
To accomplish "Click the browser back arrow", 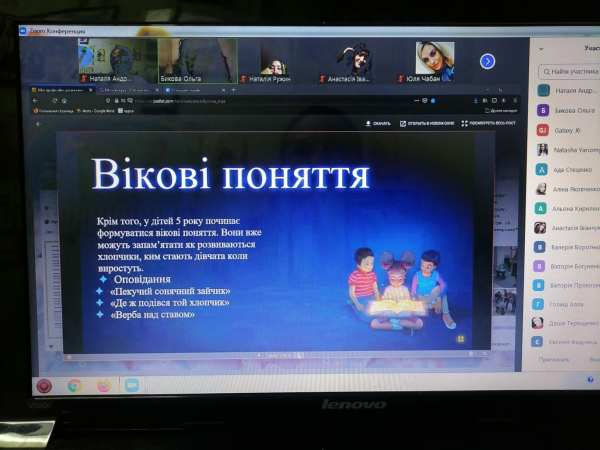I will pyautogui.click(x=37, y=100).
